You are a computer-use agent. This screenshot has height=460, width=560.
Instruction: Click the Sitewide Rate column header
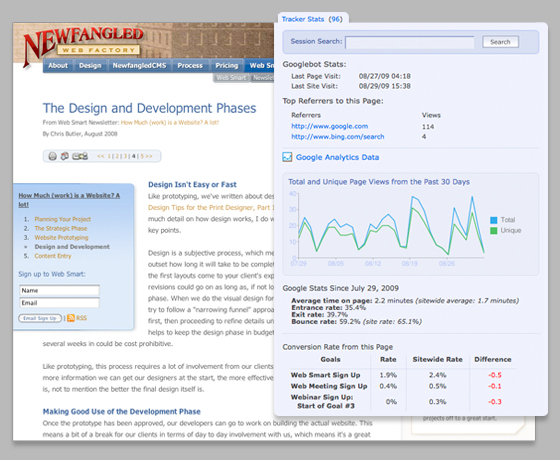click(x=438, y=360)
